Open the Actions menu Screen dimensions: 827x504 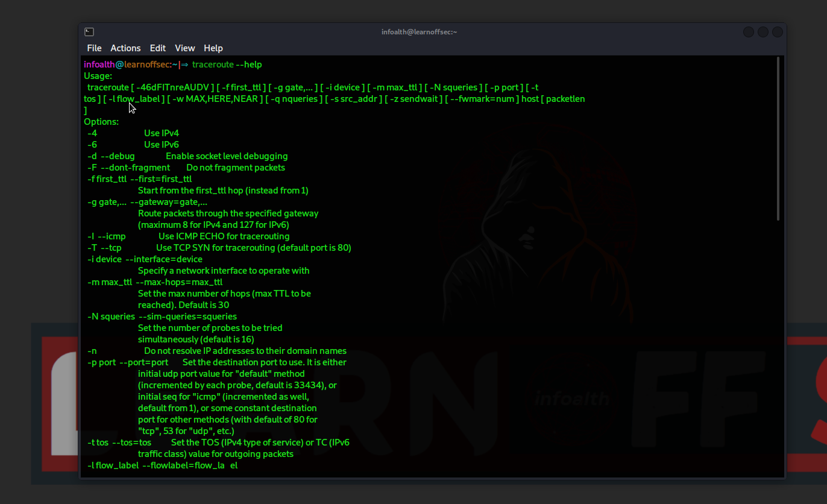pyautogui.click(x=125, y=48)
